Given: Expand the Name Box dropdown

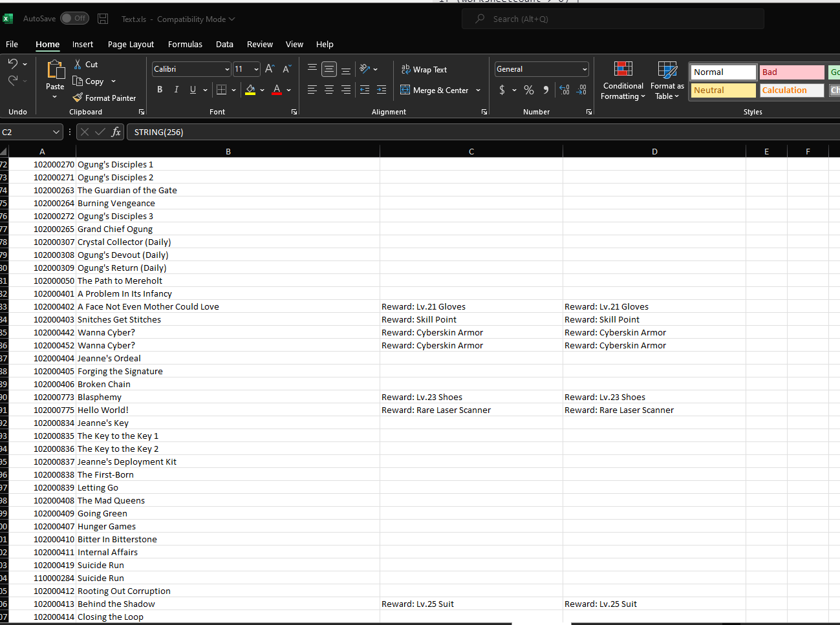Looking at the screenshot, I should tap(56, 132).
